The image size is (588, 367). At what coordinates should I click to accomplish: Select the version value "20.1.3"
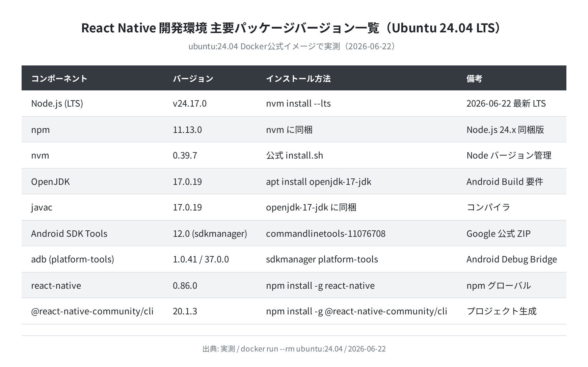pyautogui.click(x=185, y=311)
